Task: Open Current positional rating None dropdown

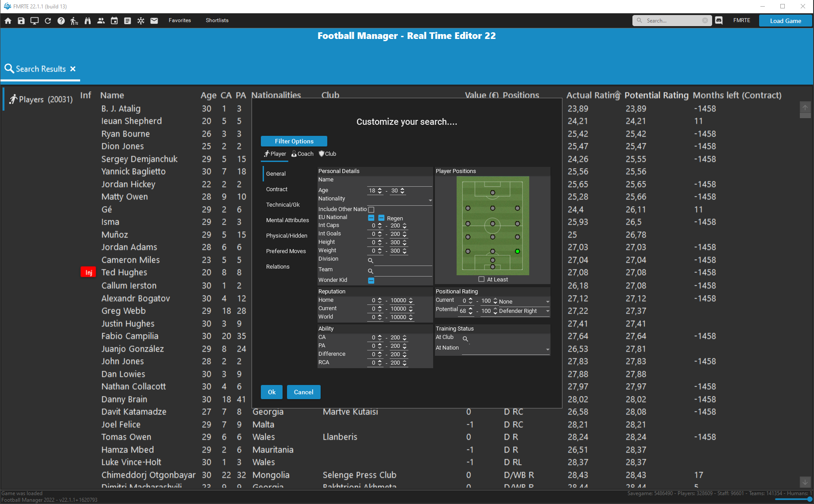Action: click(524, 301)
